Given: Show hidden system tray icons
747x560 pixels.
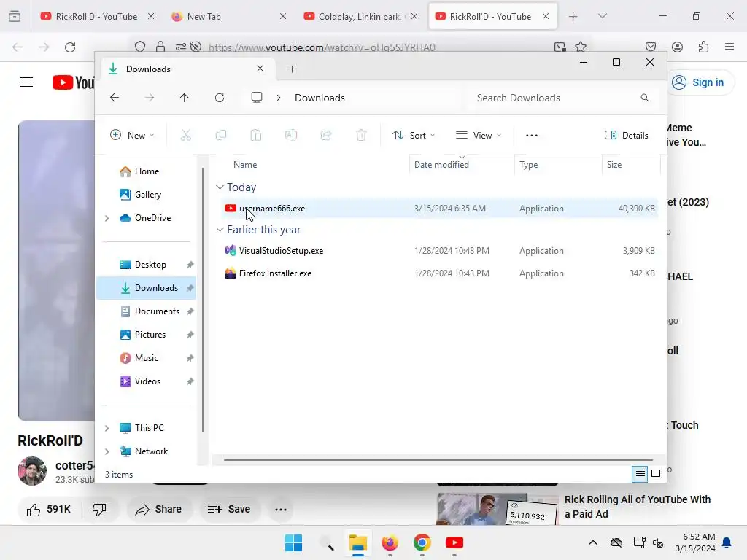Looking at the screenshot, I should coord(592,542).
